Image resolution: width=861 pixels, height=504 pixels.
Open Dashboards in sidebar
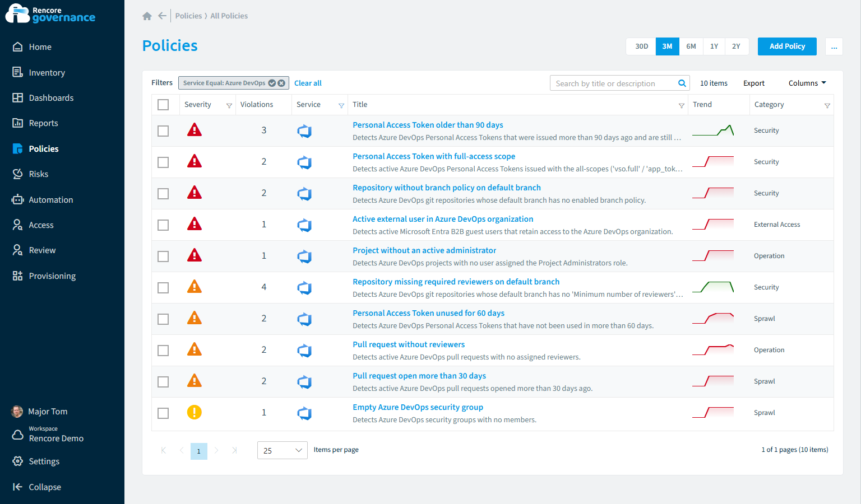click(43, 98)
